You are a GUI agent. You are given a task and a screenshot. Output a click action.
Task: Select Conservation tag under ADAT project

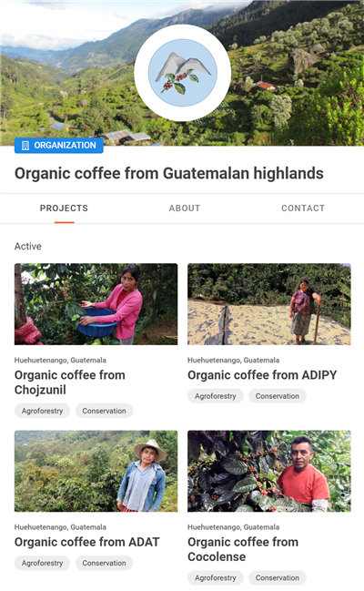pos(104,563)
